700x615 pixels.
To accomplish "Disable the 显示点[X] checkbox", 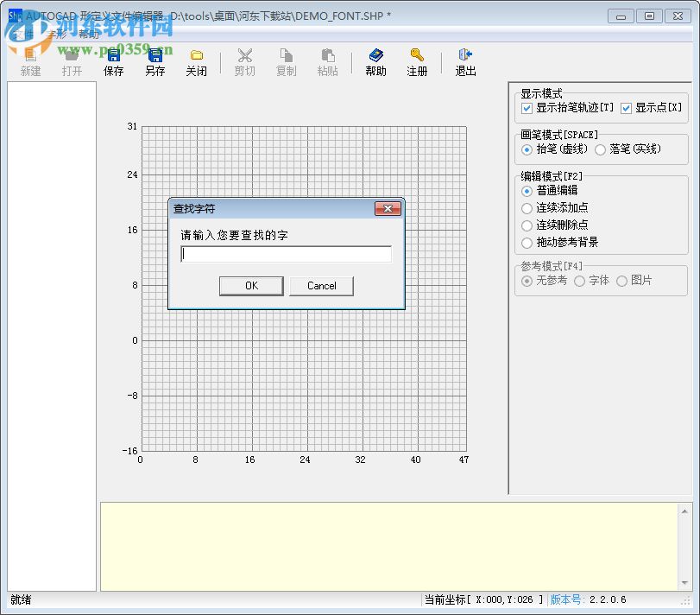I will coord(627,108).
